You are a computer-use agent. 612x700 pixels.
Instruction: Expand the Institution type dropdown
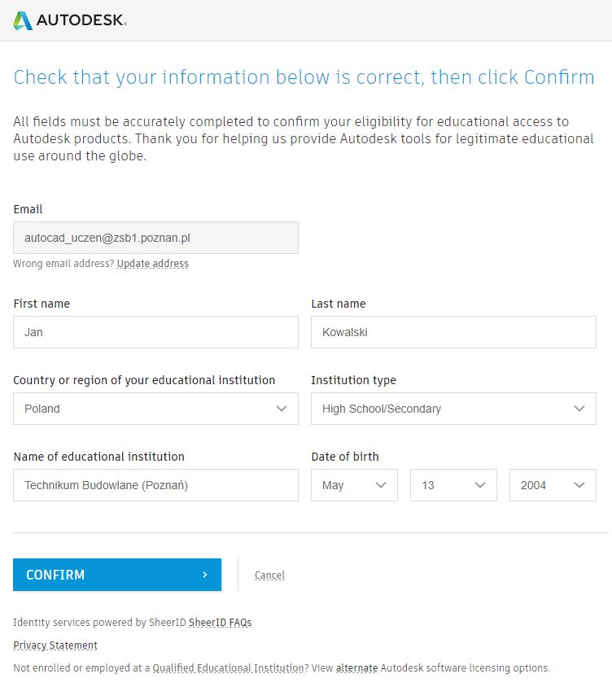point(452,409)
